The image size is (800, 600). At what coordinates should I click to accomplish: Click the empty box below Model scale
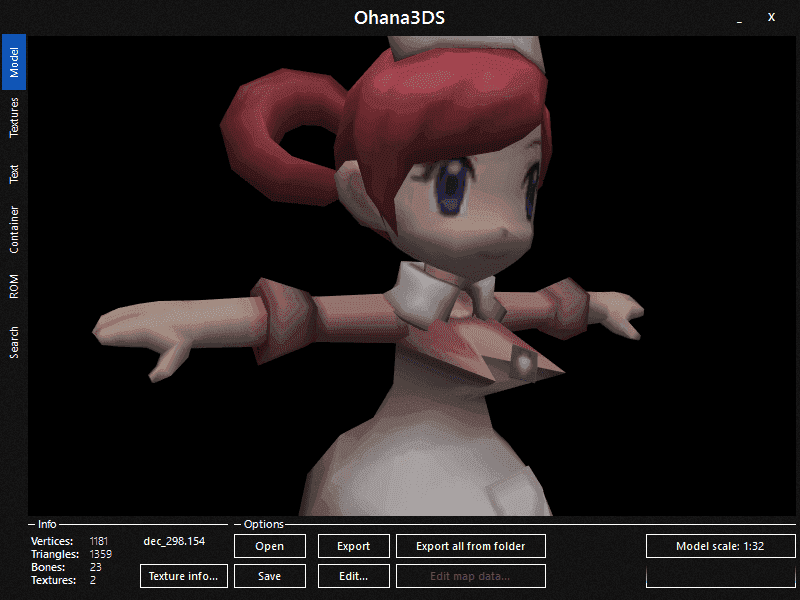coord(720,576)
